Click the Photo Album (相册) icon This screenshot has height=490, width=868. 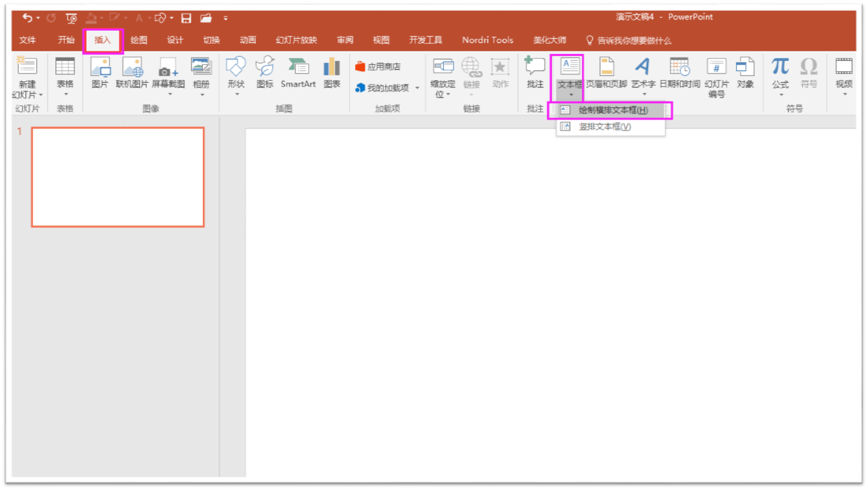click(201, 66)
